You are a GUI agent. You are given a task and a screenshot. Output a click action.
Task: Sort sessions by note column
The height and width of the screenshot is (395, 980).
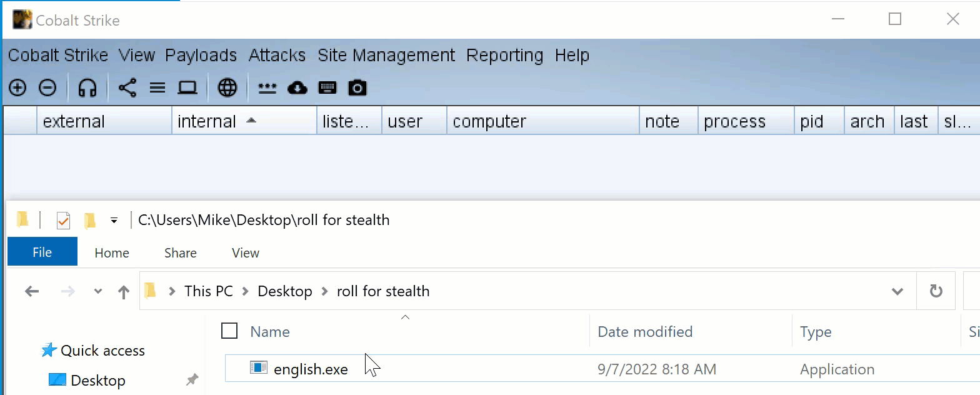[669, 121]
